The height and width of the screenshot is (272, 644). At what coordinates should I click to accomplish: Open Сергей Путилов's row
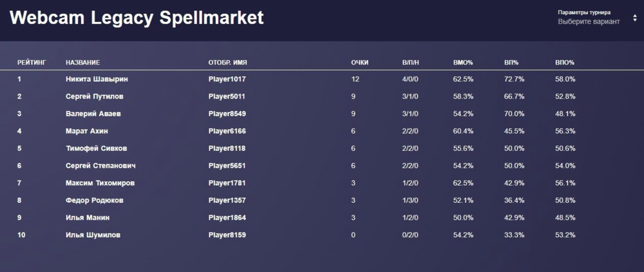pyautogui.click(x=95, y=97)
